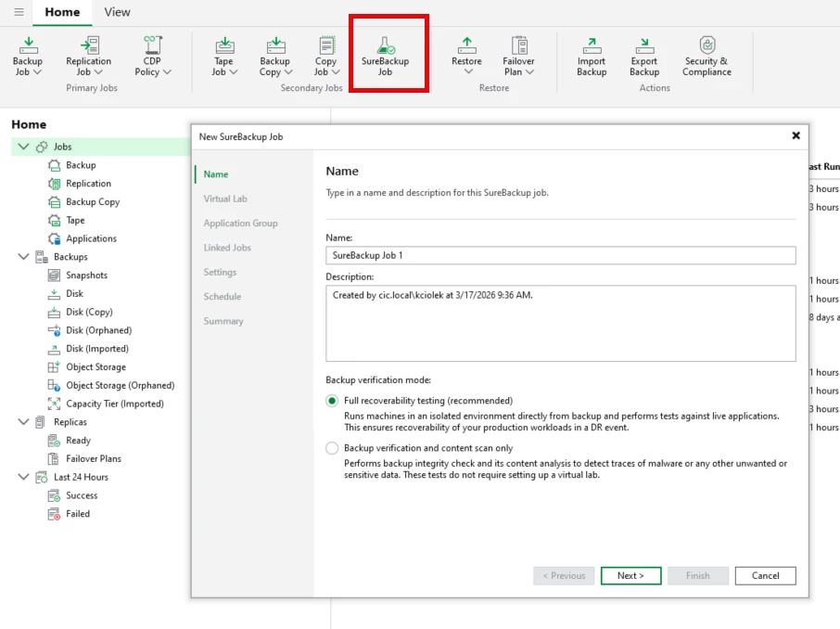Select Capacity Tier (Imported) node
Screen dimensions: 840x629
click(x=115, y=404)
